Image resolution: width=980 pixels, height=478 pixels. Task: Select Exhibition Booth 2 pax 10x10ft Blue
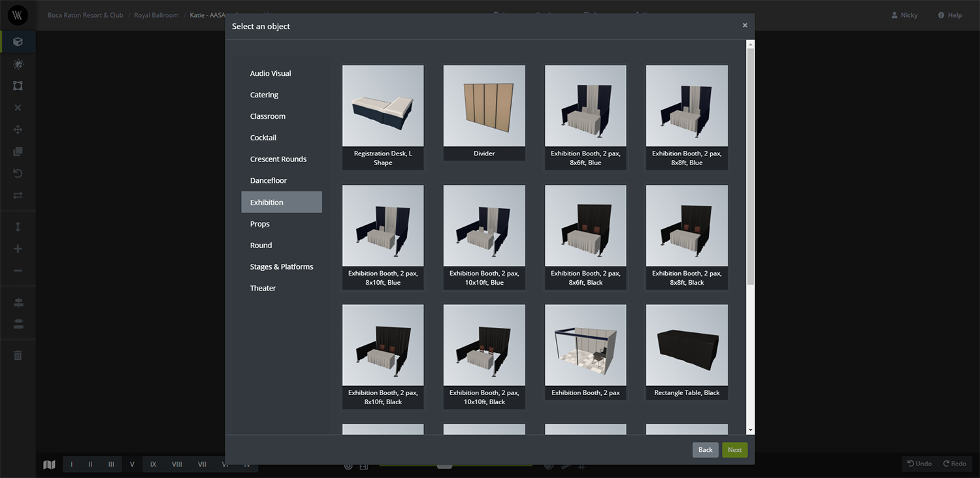[x=484, y=237]
